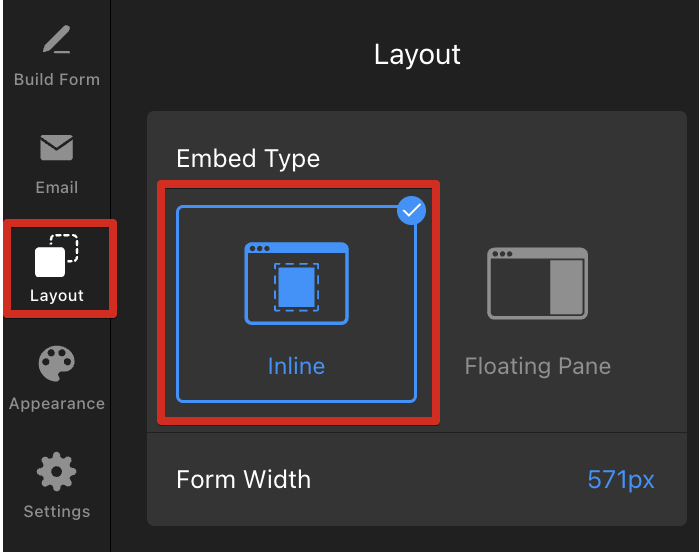Click the Settings gear icon
Viewport: 699px width, 552px height.
click(57, 472)
